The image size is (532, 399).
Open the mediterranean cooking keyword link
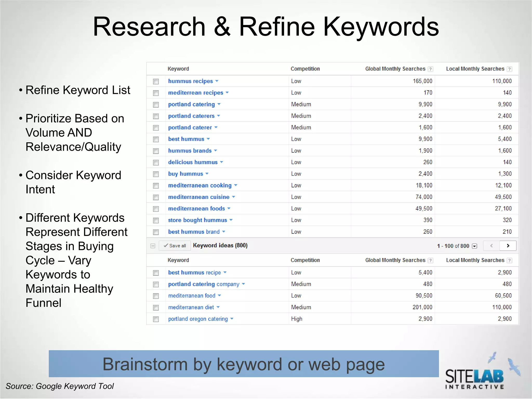tap(199, 185)
